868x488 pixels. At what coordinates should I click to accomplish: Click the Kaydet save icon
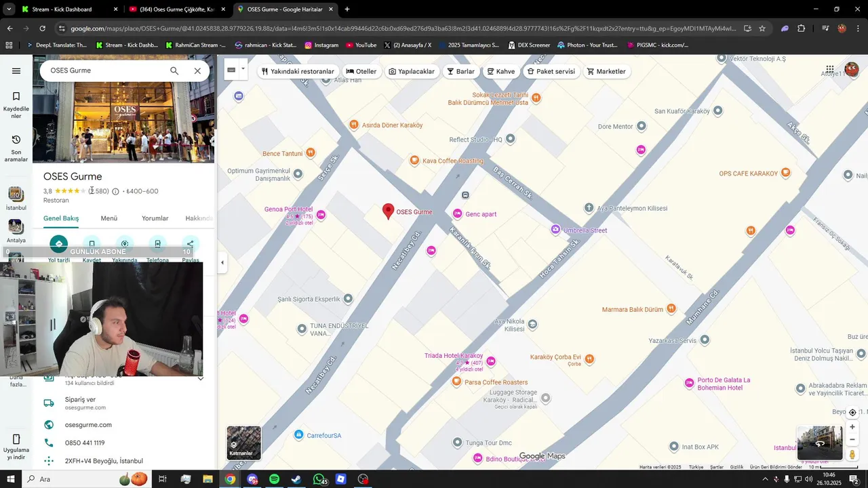[92, 244]
